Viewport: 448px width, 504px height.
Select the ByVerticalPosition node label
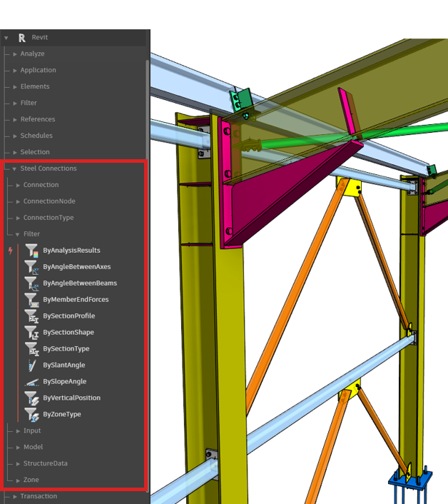71,398
